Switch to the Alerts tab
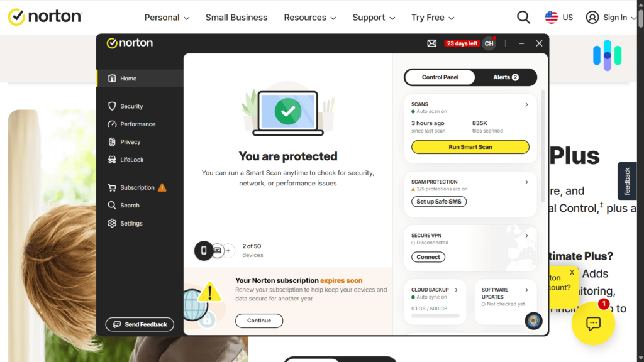 (506, 77)
